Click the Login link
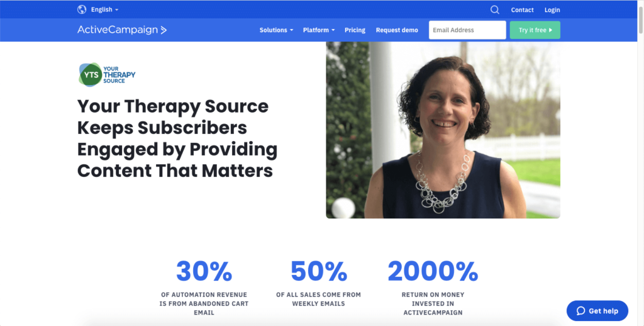 (552, 10)
